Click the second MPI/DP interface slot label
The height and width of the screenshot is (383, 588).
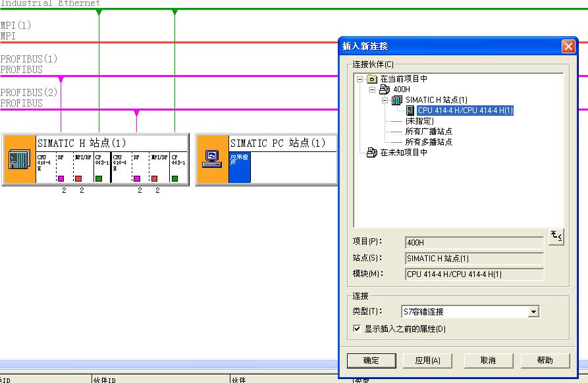click(159, 157)
